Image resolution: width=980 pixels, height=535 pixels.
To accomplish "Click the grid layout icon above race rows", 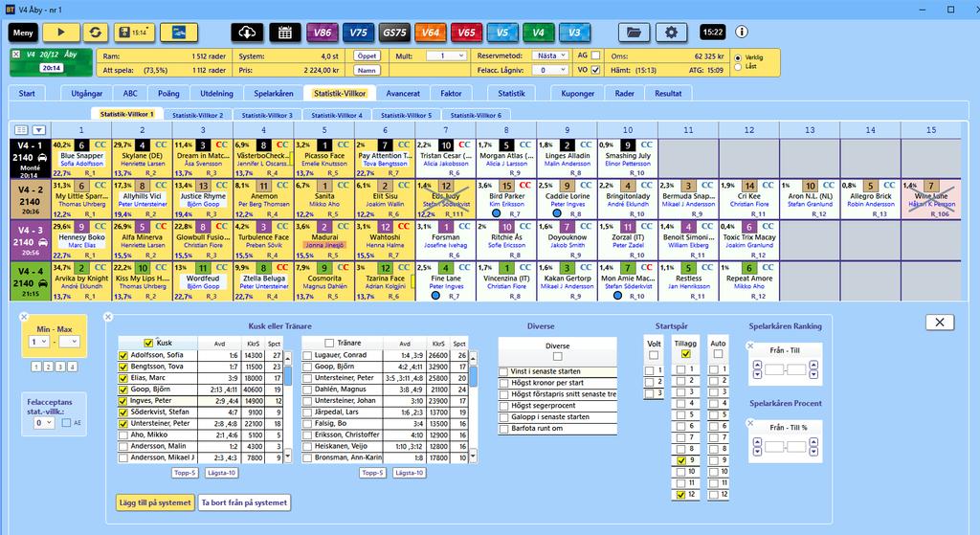I will pyautogui.click(x=21, y=130).
